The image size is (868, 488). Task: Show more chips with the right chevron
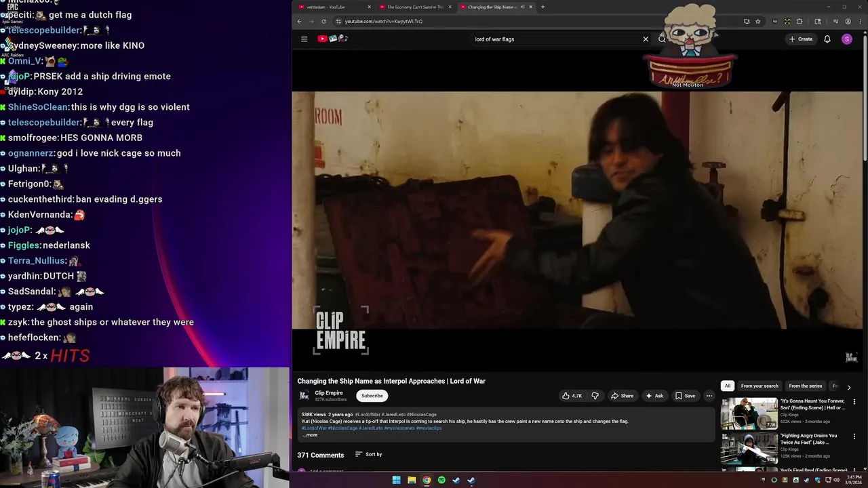848,387
